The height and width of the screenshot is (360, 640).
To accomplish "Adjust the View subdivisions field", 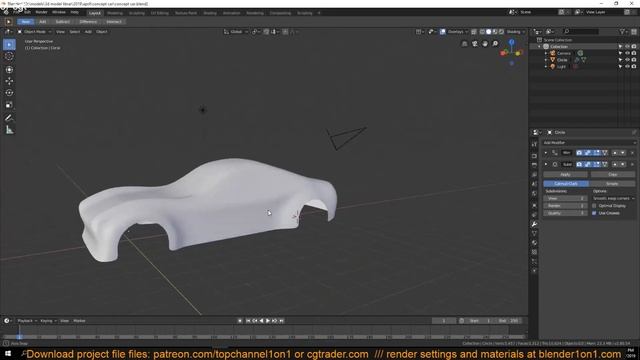I will [565, 198].
